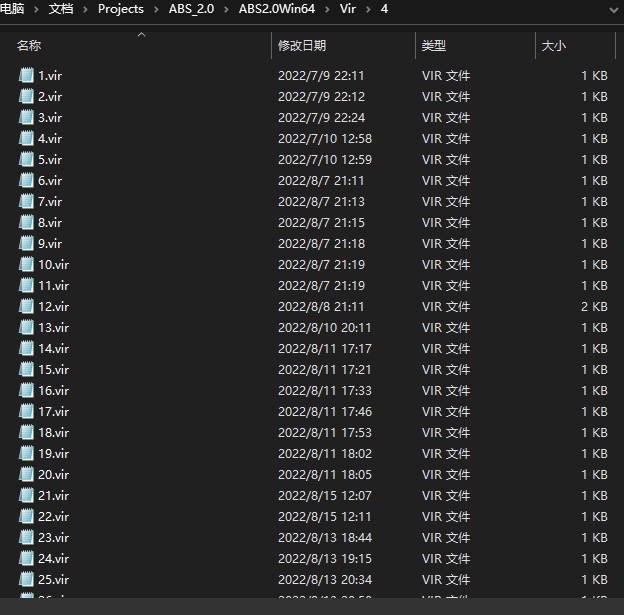Click date 2022/7/9 22:24
Screen dimensions: 624x615
[x=321, y=117]
